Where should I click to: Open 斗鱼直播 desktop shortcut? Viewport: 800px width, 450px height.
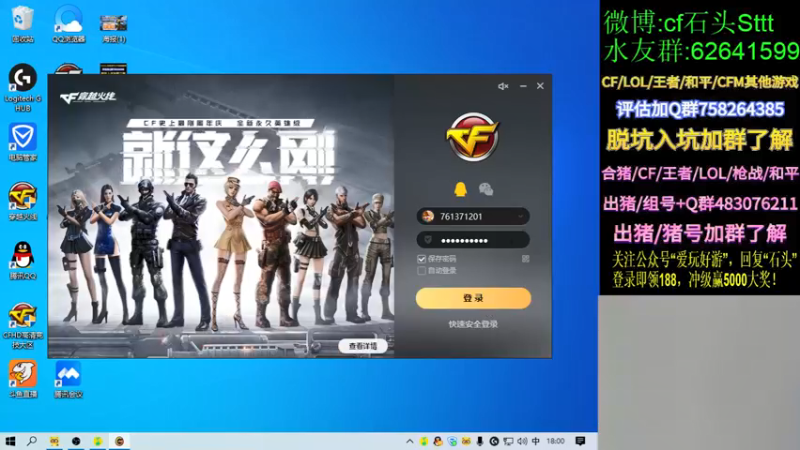tap(22, 379)
